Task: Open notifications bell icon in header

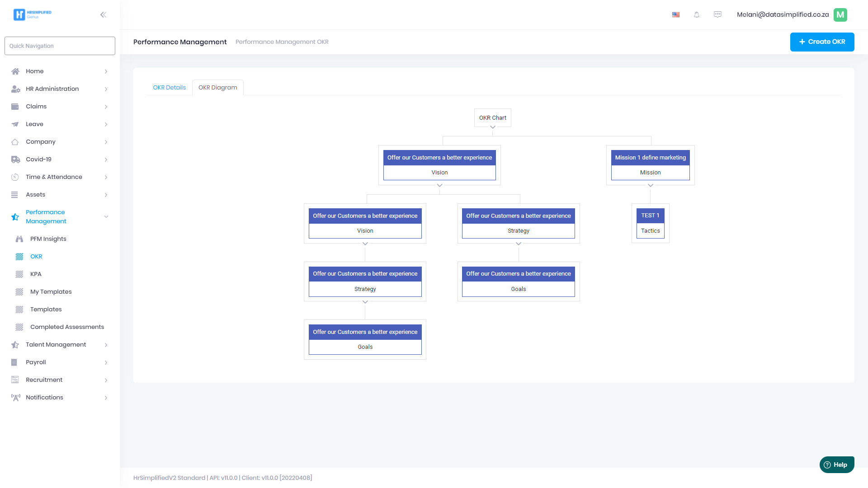Action: 697,15
